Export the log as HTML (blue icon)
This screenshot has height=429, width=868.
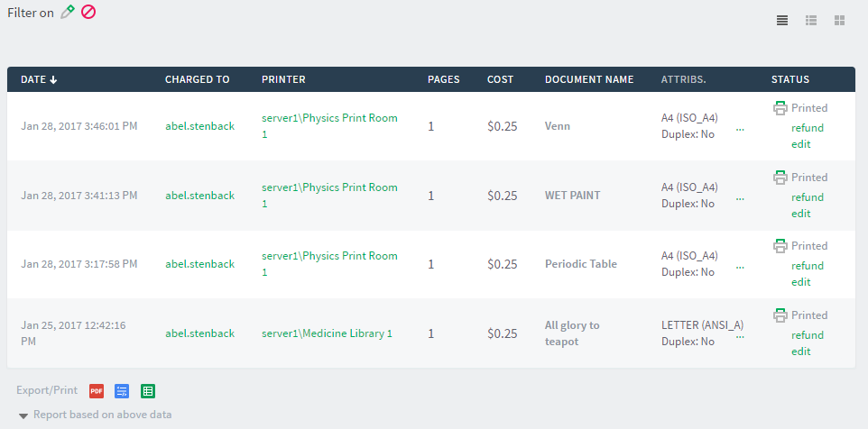(122, 391)
